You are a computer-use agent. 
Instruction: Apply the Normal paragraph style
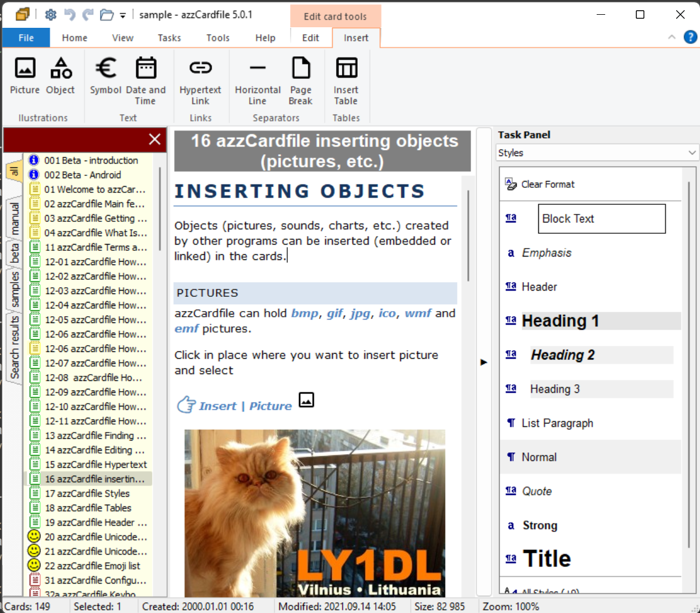click(x=590, y=457)
